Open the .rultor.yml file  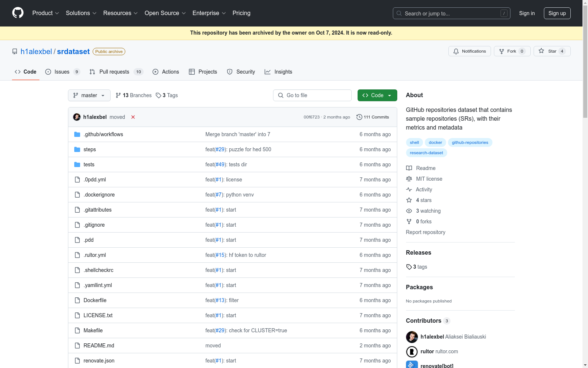(95, 255)
